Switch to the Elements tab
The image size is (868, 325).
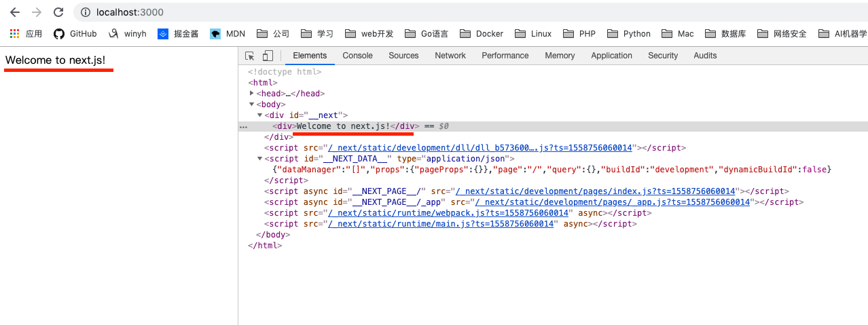pyautogui.click(x=310, y=56)
